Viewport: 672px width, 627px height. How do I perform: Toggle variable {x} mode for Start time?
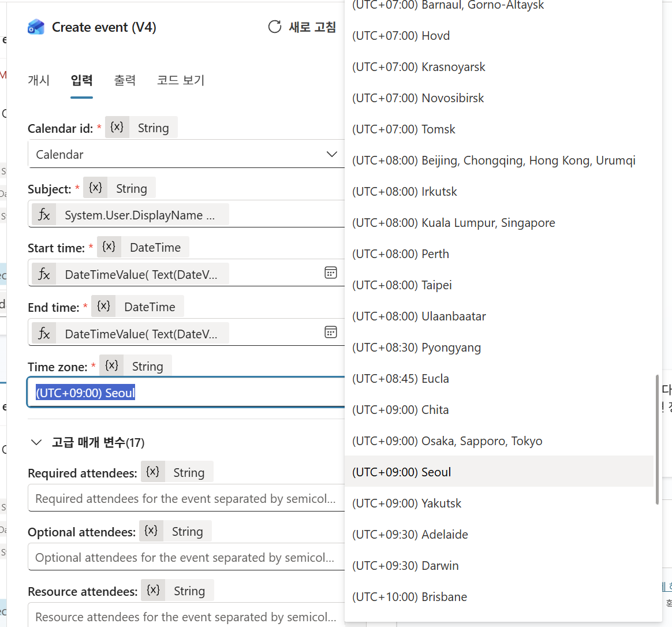tap(109, 247)
